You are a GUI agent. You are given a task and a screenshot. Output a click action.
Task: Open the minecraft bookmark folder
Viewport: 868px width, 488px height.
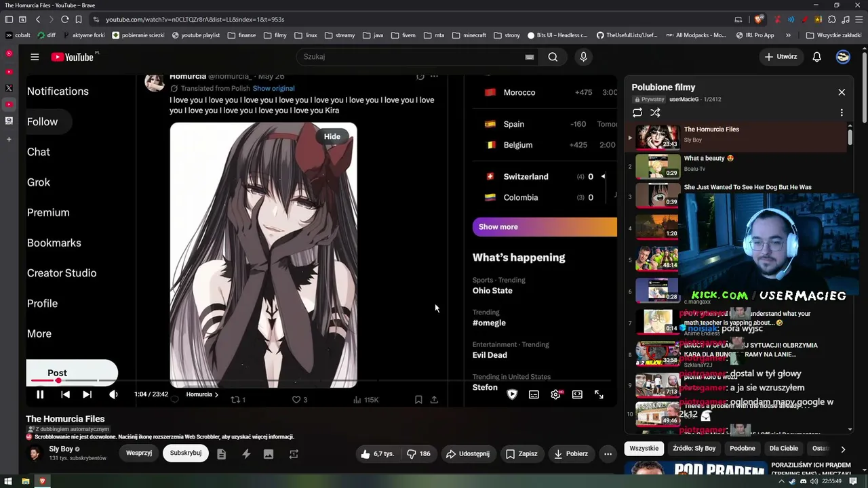point(470,35)
